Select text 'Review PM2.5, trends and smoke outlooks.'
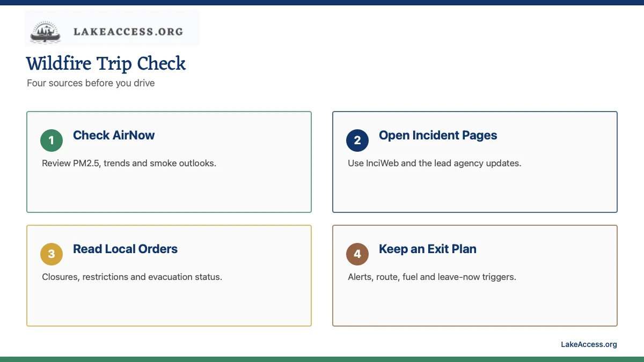Viewport: 644px width, 362px height. (x=129, y=163)
